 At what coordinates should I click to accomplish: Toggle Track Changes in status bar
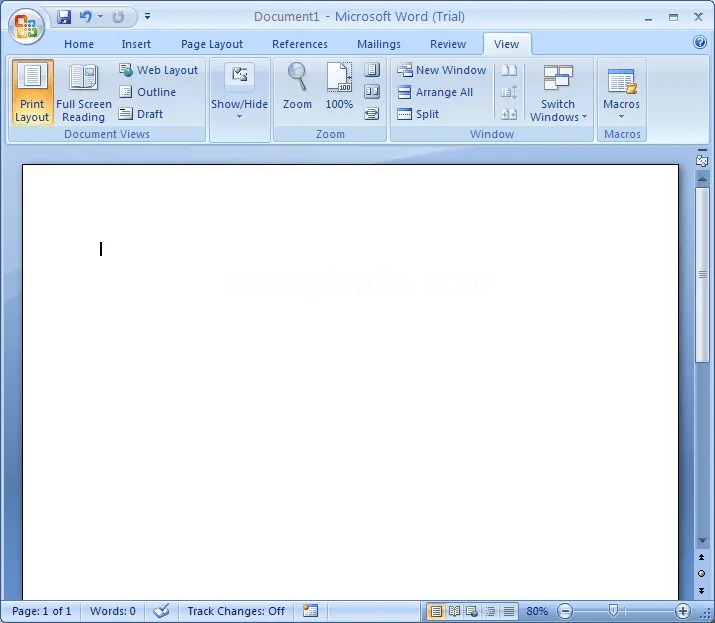[x=236, y=611]
